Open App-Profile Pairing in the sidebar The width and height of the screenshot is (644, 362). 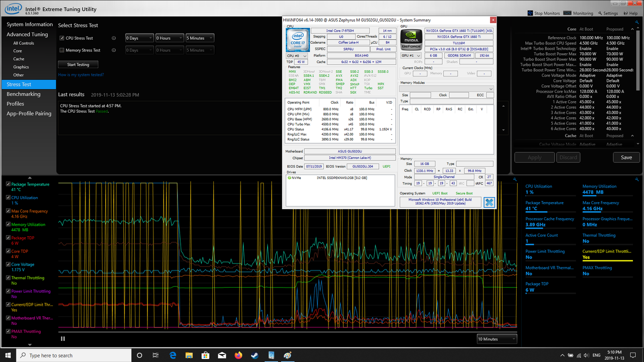tap(29, 114)
